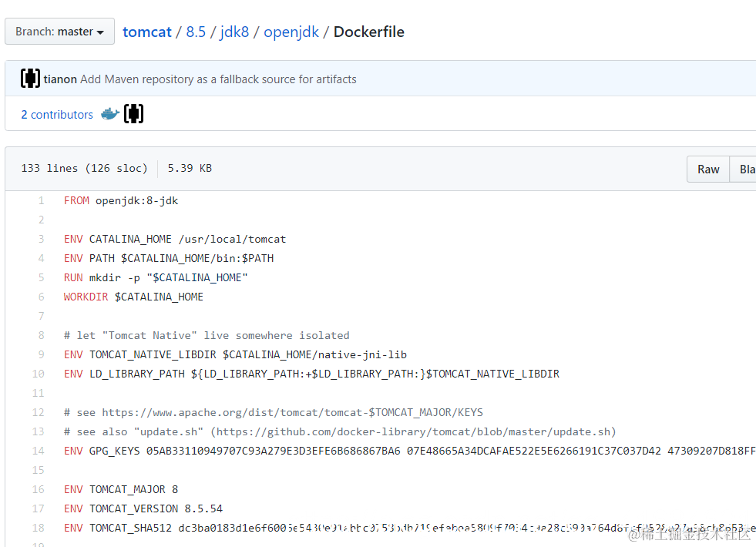Click the 'FROM openjdk:8-jdk' line
Screen dimensions: 756x547
pyautogui.click(x=121, y=200)
